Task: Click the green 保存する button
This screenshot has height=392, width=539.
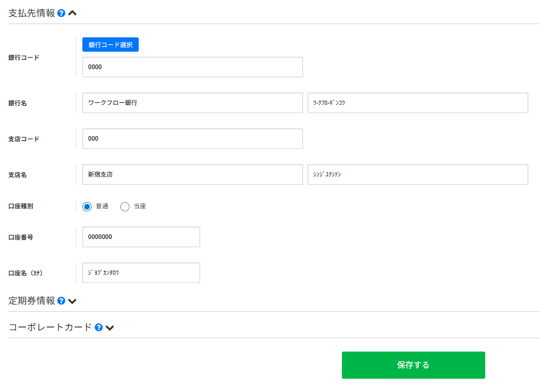Action: point(413,365)
